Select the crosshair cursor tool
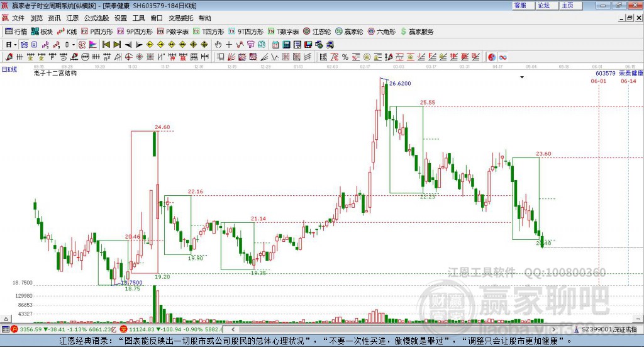644x347 pixels. point(229,45)
